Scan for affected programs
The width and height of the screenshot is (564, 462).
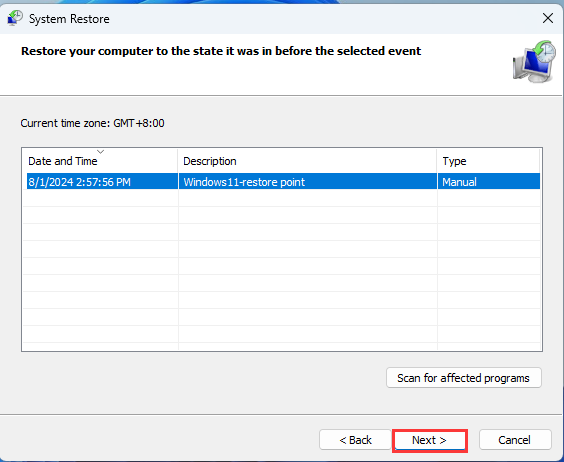pos(464,378)
